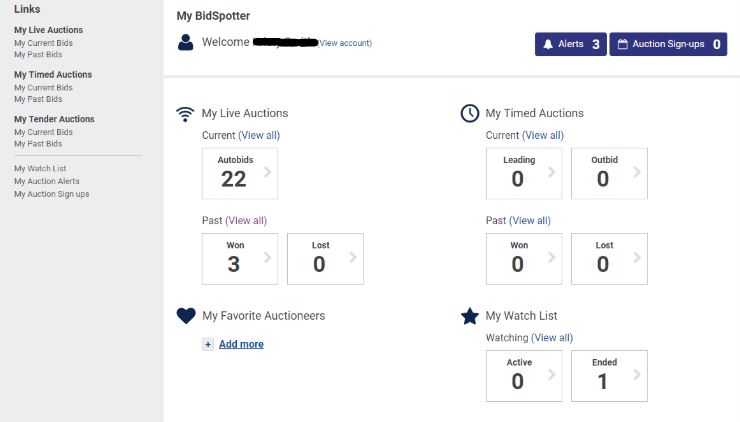Open the Live Auctions Lost chevron
740x422 pixels.
click(x=353, y=257)
